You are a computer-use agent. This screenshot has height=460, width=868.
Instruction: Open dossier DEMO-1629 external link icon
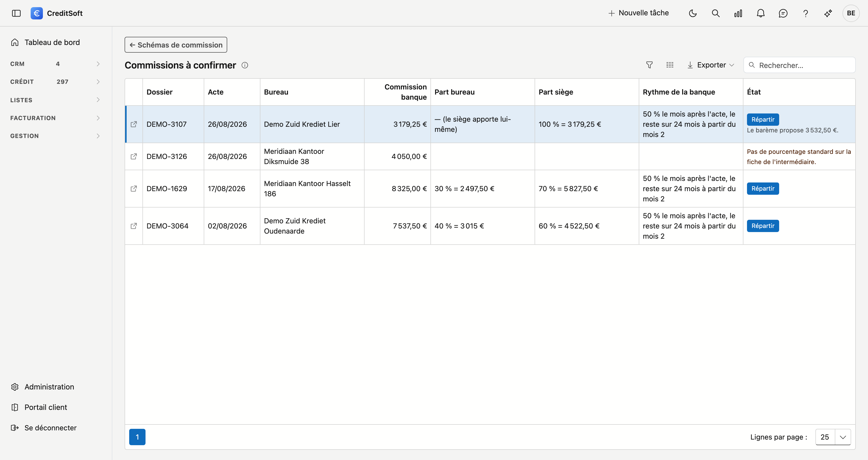134,189
